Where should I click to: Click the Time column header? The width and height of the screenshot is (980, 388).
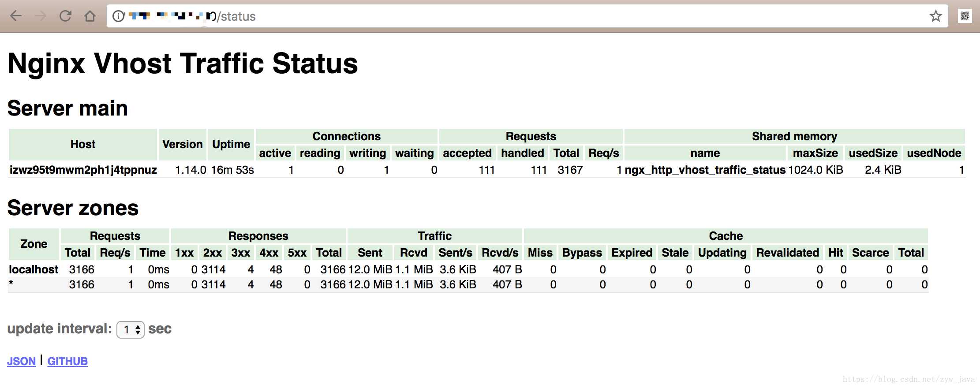point(153,253)
